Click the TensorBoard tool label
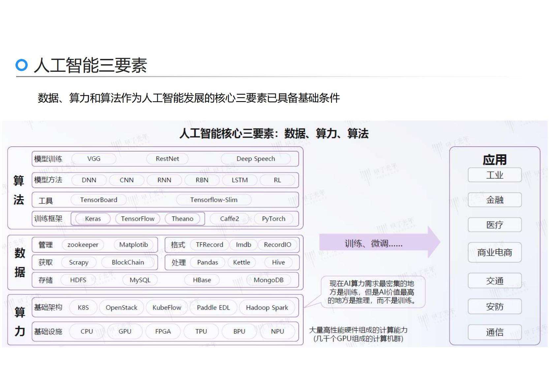 point(99,200)
